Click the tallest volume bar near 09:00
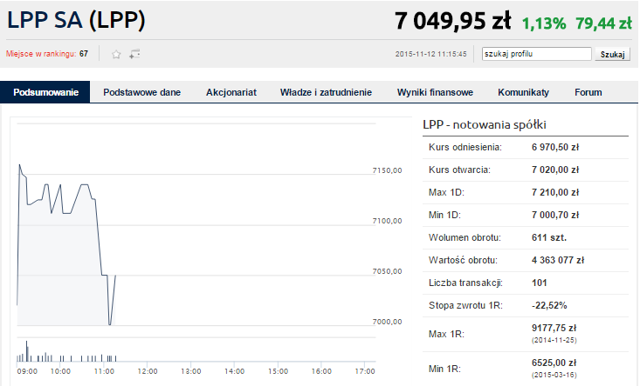This screenshot has width=640, height=386. click(27, 351)
